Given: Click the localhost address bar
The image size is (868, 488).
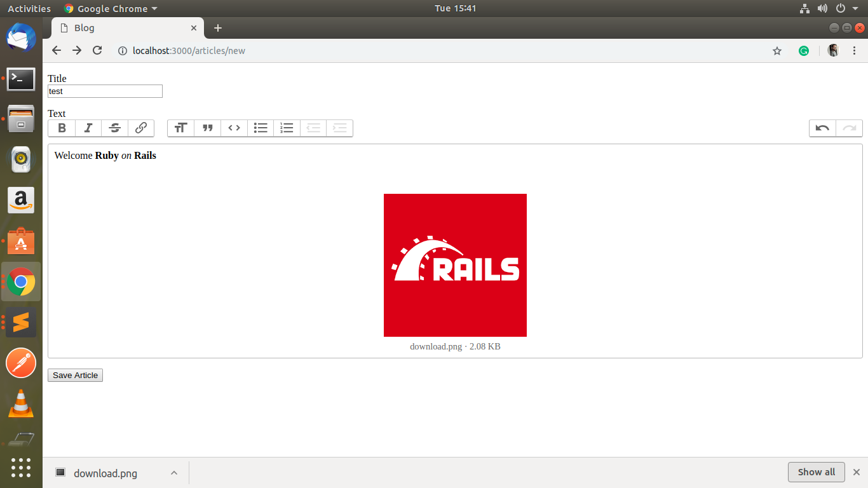Looking at the screenshot, I should (438, 51).
